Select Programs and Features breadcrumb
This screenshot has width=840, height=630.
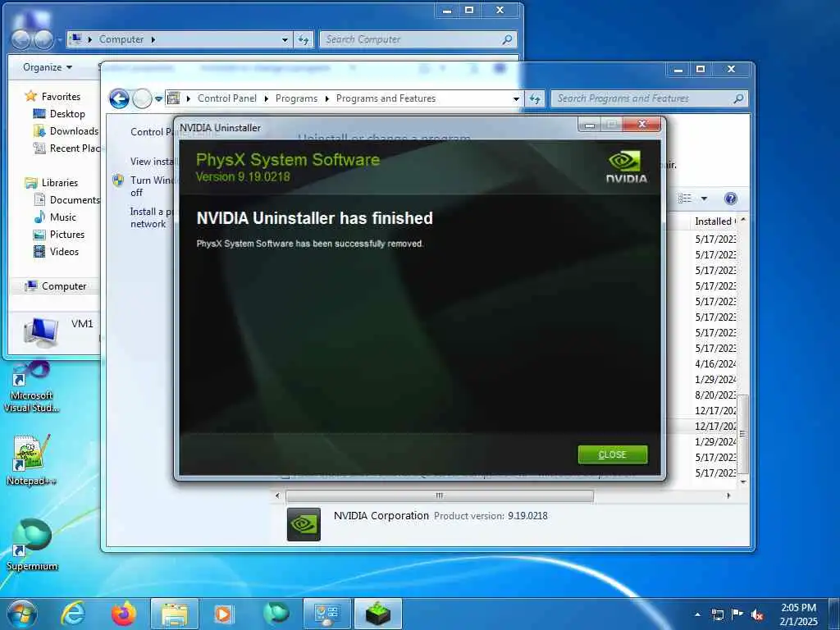point(386,98)
